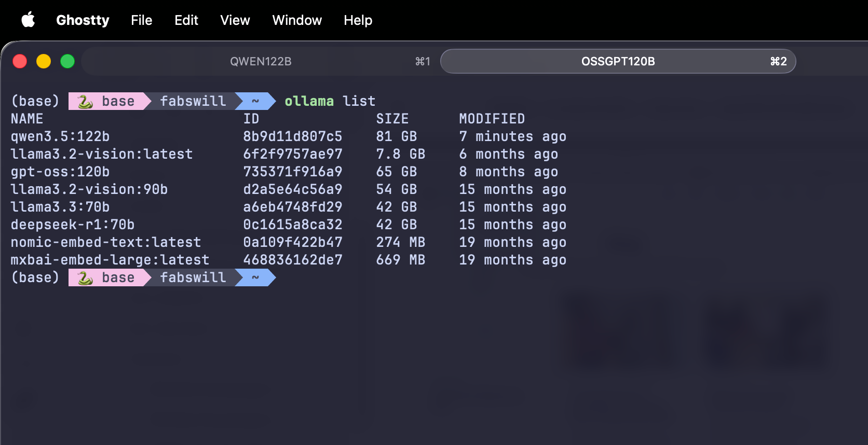Click the 'ollama' command word

(x=309, y=101)
